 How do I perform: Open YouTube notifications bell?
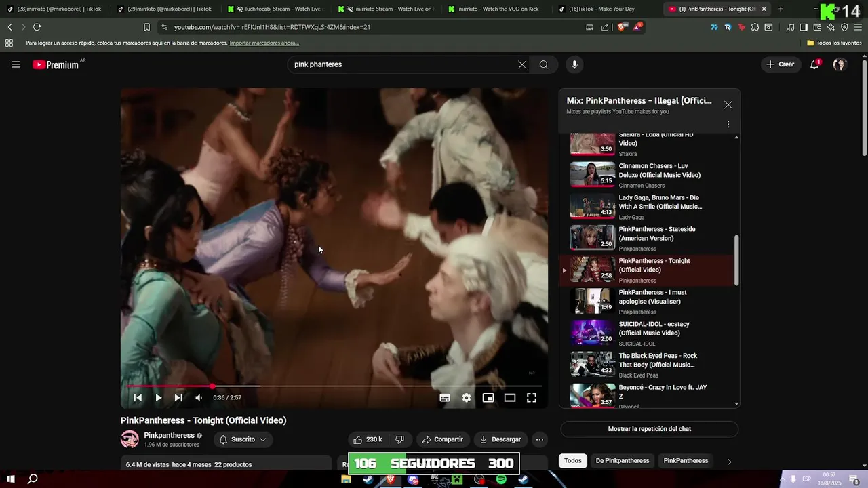tap(814, 64)
